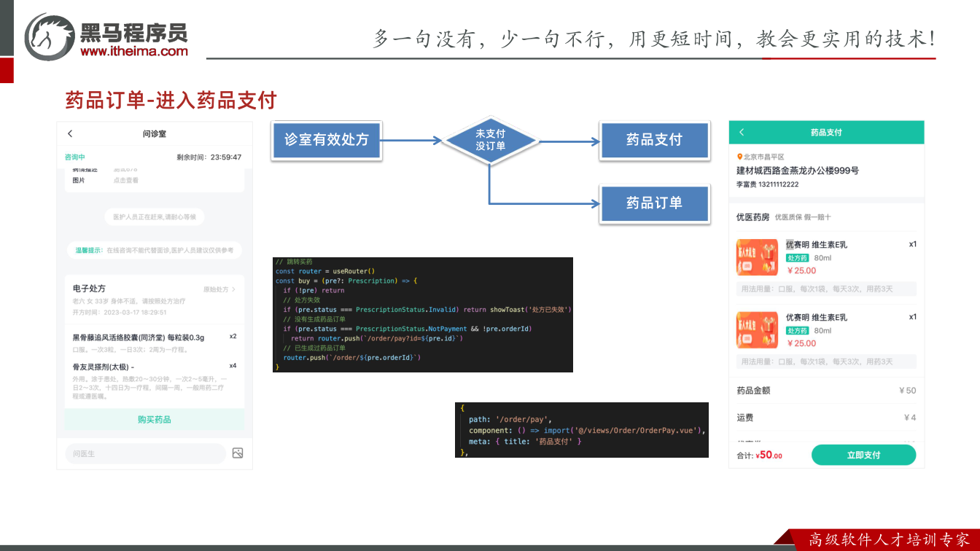Click the 药品支付 flowchart box
The height and width of the screenshot is (551, 980).
654,140
